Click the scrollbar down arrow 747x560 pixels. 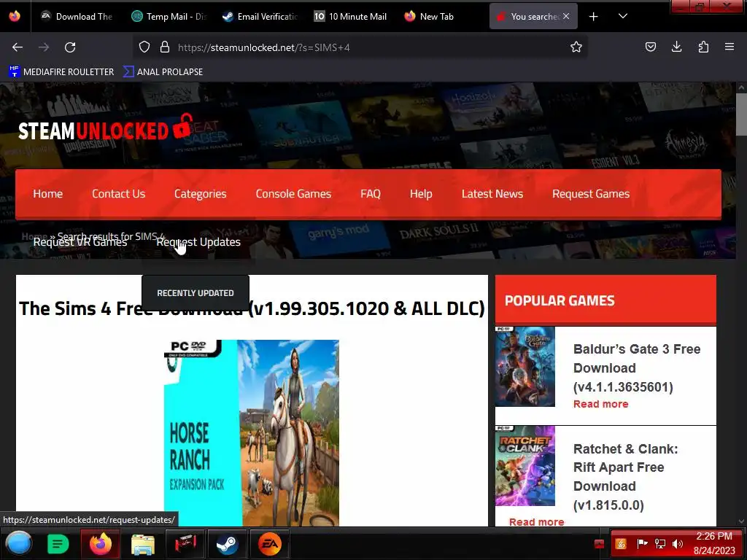click(741, 521)
